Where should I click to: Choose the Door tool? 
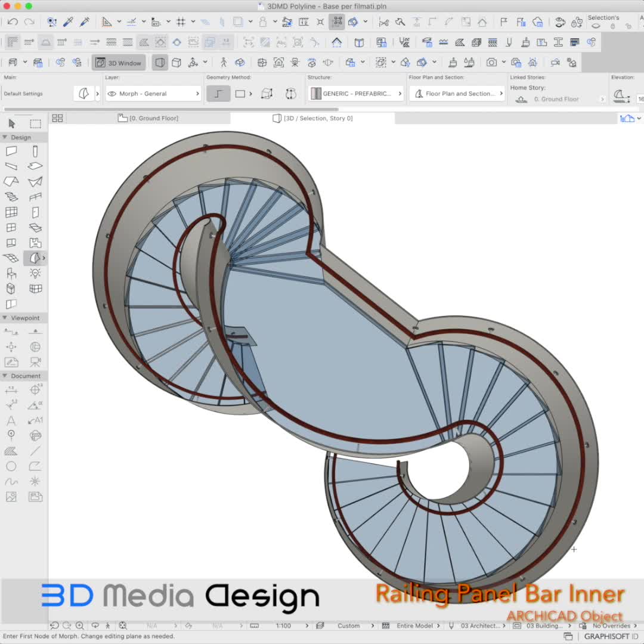click(35, 212)
